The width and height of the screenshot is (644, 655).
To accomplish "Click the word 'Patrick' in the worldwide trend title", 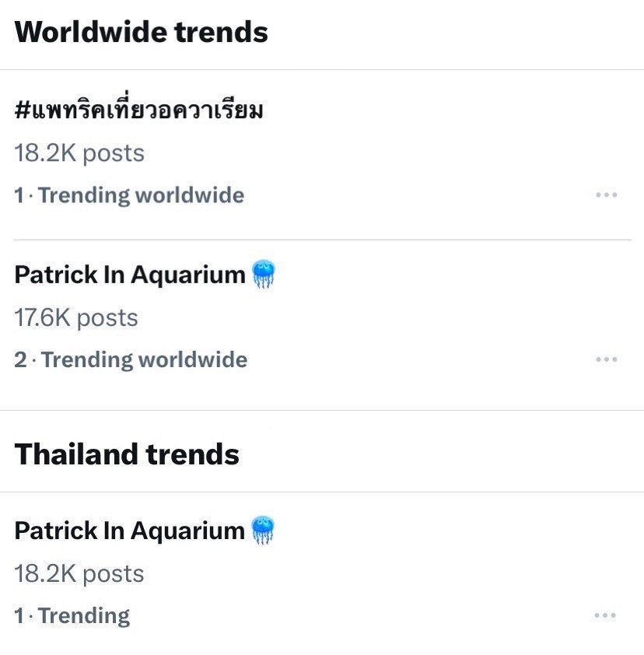I will tap(55, 275).
